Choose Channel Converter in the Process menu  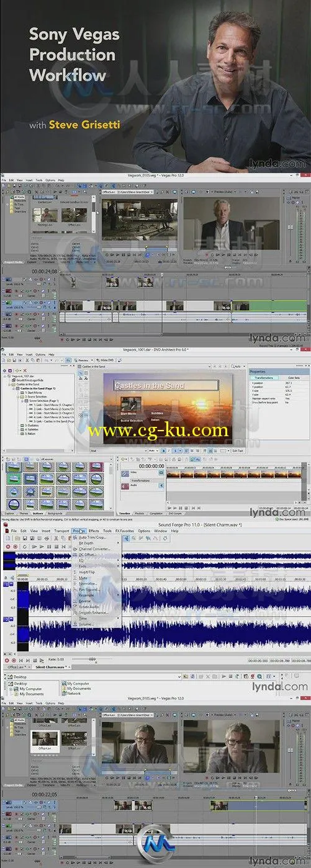(x=94, y=548)
